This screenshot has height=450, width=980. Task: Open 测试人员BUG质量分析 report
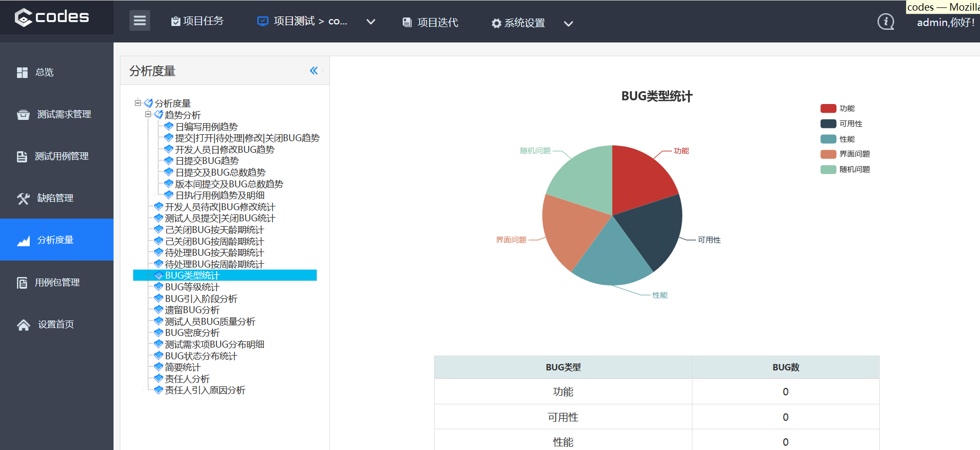pyautogui.click(x=210, y=322)
